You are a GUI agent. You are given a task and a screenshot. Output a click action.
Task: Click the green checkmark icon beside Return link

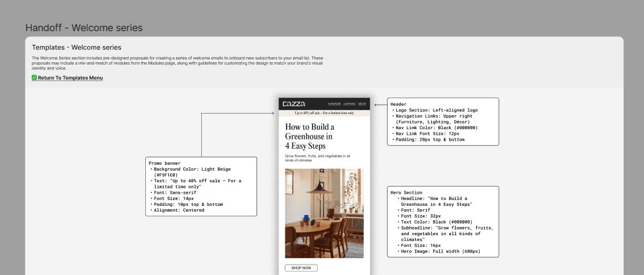(35, 78)
